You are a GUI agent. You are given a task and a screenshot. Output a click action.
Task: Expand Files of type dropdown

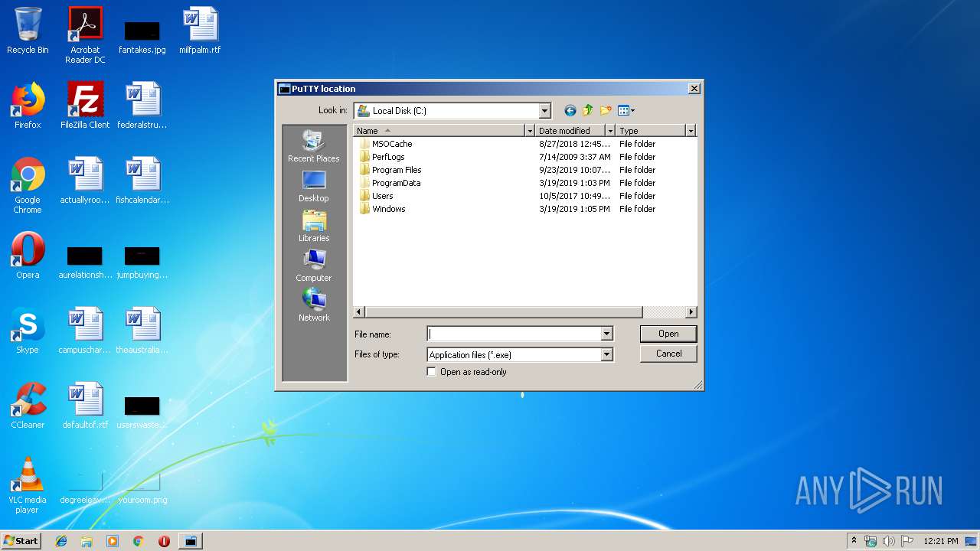[606, 354]
